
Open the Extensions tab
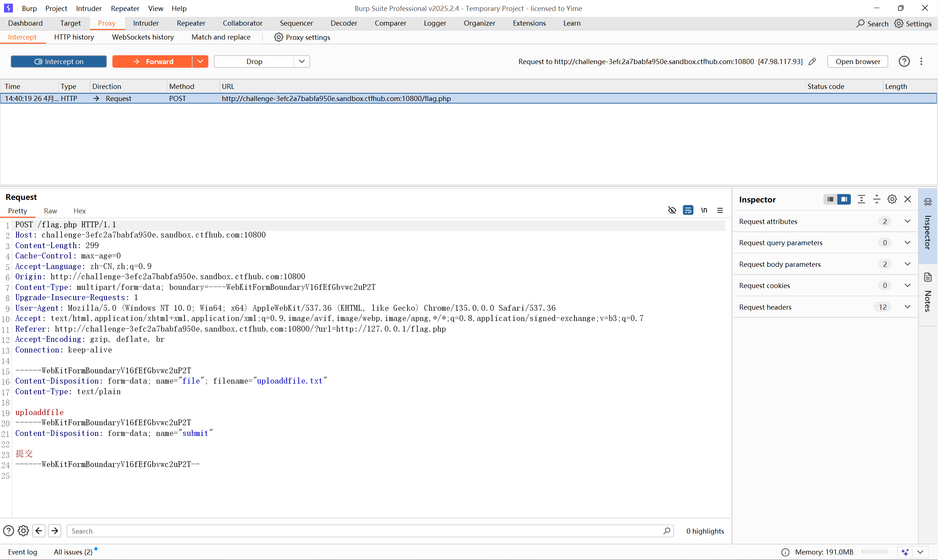coord(529,23)
